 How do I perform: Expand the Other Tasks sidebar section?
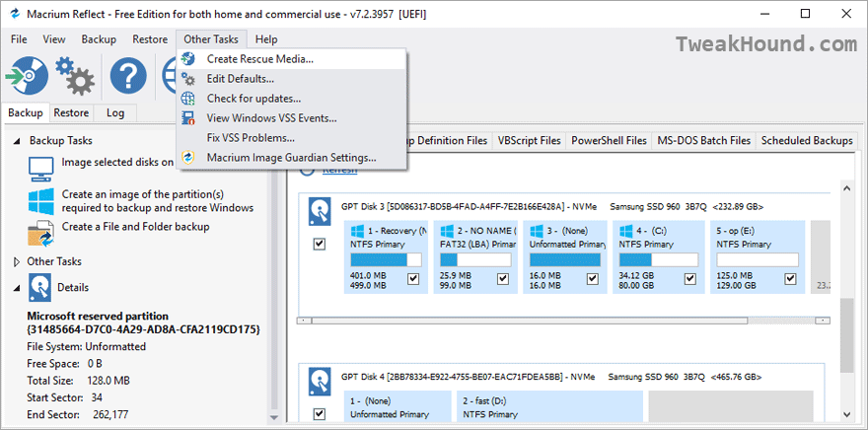17,261
